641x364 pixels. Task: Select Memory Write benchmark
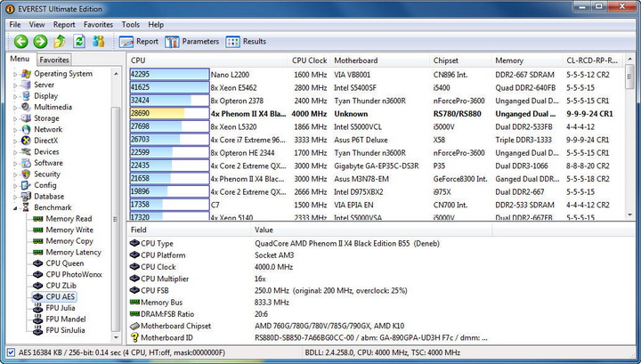click(69, 230)
